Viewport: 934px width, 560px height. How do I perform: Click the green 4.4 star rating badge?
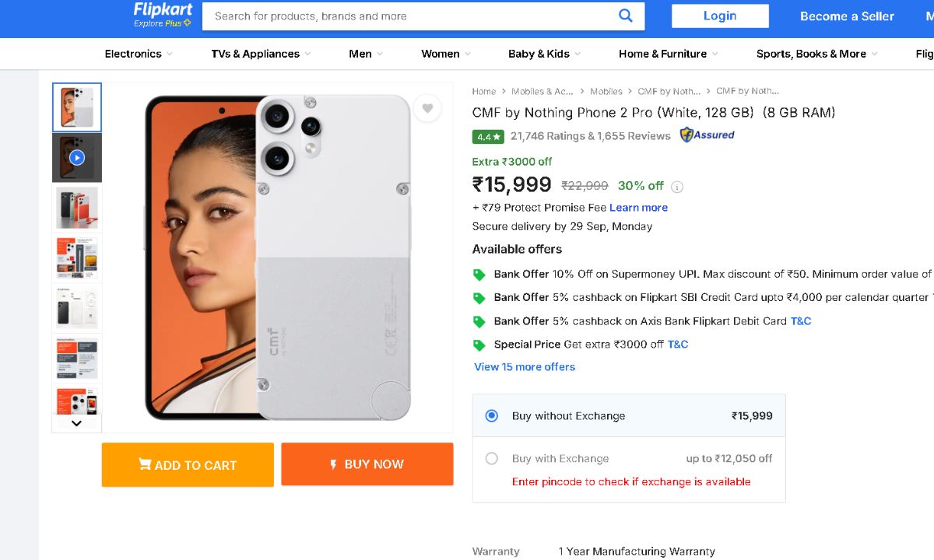tap(489, 136)
